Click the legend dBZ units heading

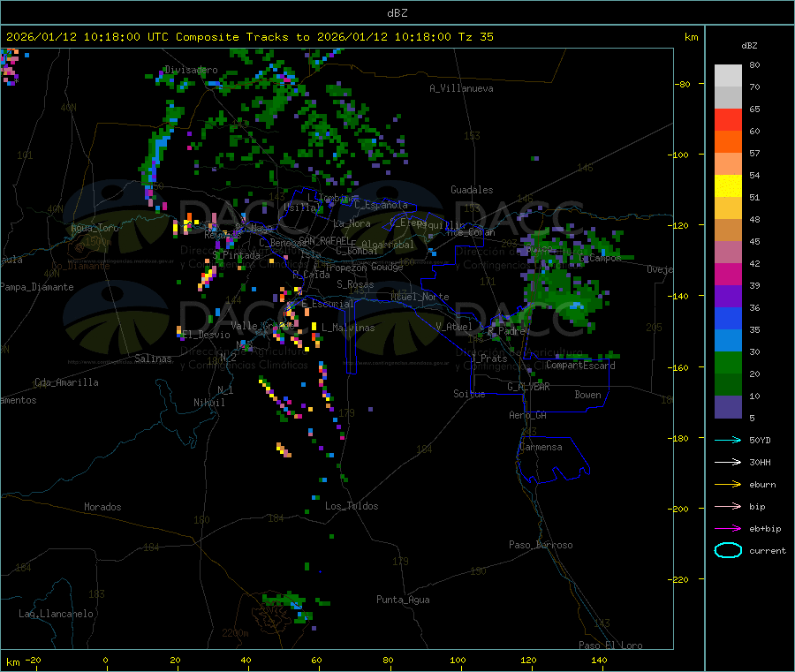749,46
